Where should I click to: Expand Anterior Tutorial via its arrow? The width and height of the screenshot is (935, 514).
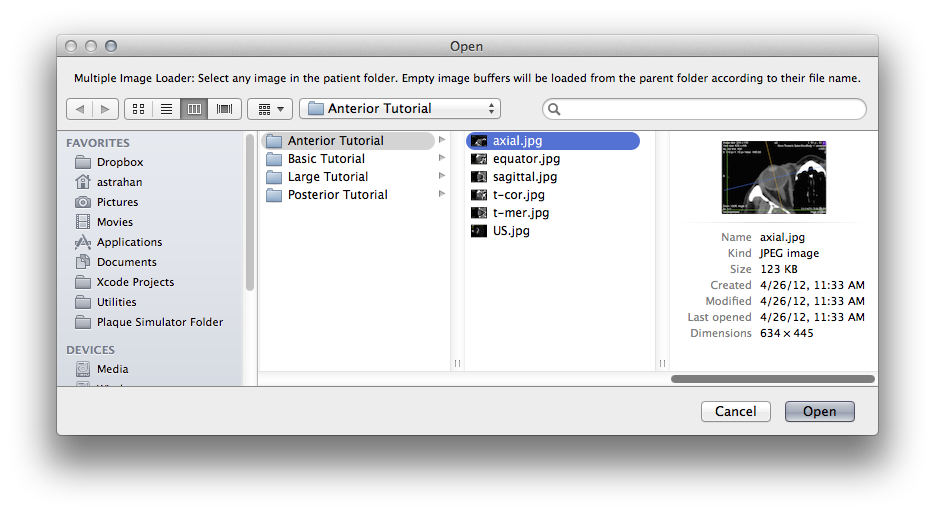click(442, 140)
